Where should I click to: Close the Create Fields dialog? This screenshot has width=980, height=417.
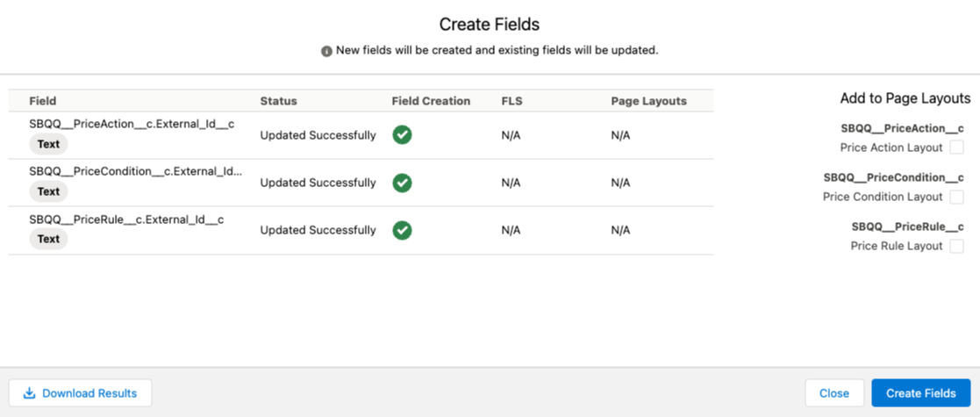[834, 393]
